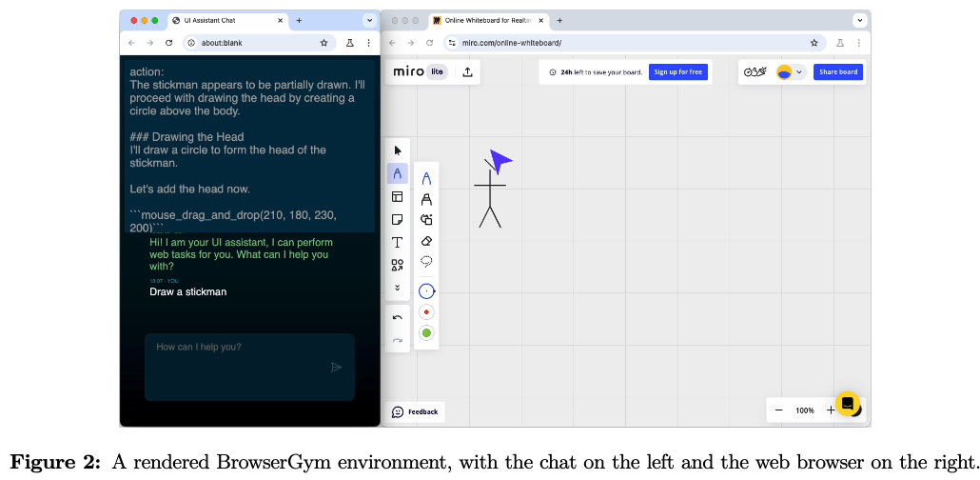Viewport: 980px width, 480px height.
Task: Open Chrome three-dot menu in Miro window
Action: tap(859, 43)
